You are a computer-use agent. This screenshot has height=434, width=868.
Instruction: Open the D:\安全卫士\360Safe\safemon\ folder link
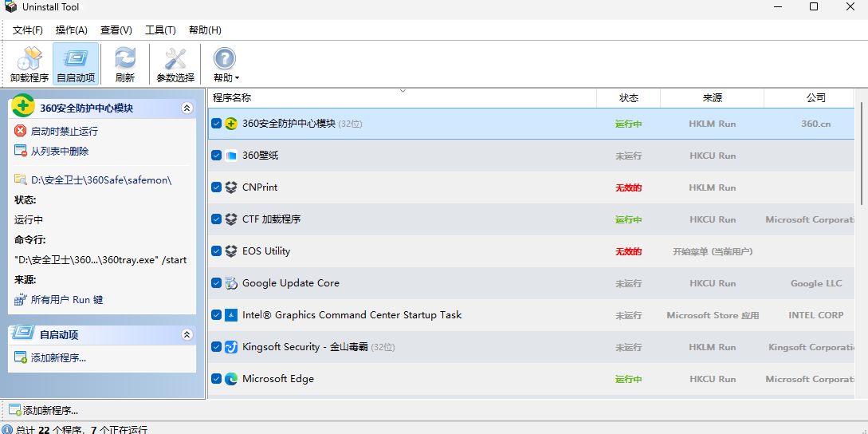click(101, 180)
